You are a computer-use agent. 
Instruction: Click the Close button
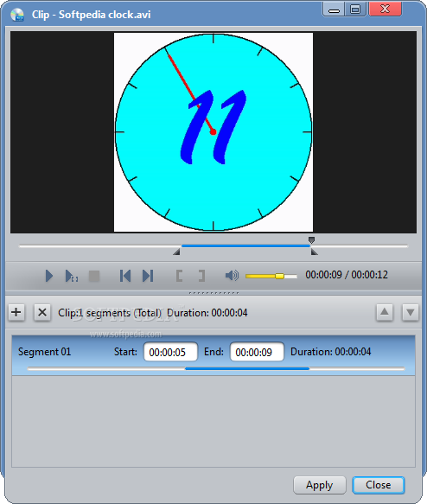[379, 485]
